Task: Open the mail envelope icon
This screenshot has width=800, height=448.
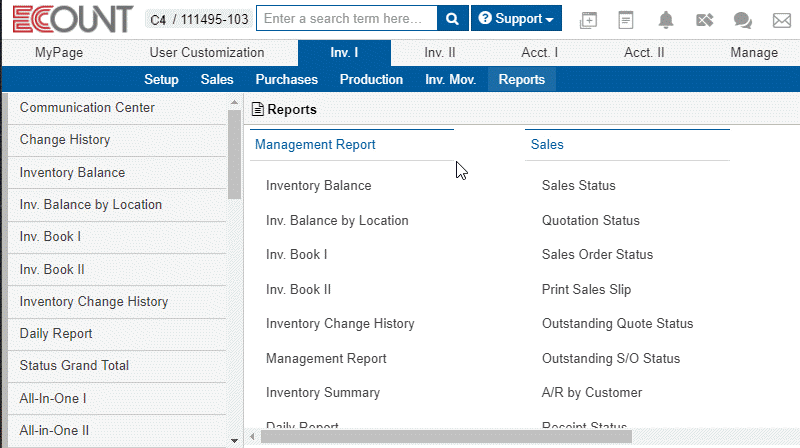Action: pos(782,20)
